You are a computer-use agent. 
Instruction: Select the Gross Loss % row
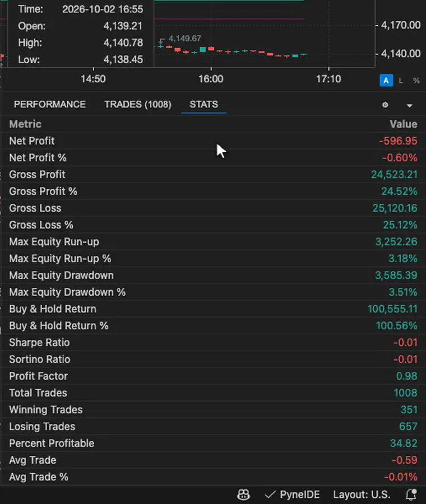pos(213,225)
